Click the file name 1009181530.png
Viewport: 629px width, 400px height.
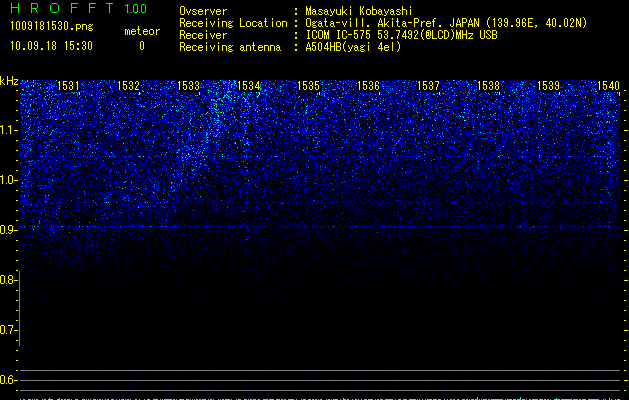pos(52,27)
